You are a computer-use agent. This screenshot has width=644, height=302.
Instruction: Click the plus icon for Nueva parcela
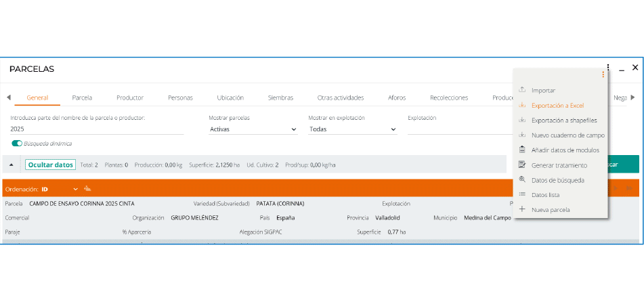522,209
